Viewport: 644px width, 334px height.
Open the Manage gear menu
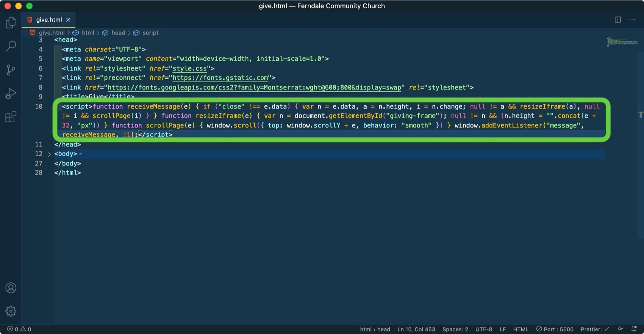click(11, 311)
